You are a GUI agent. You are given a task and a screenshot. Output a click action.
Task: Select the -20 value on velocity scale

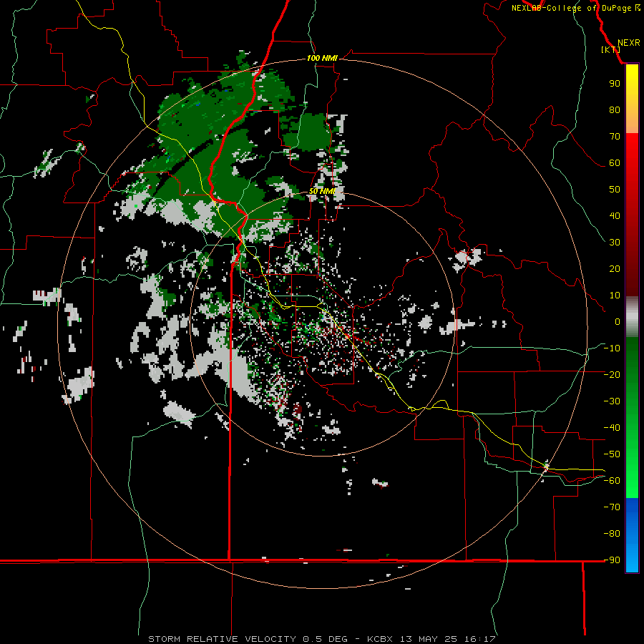click(x=612, y=374)
